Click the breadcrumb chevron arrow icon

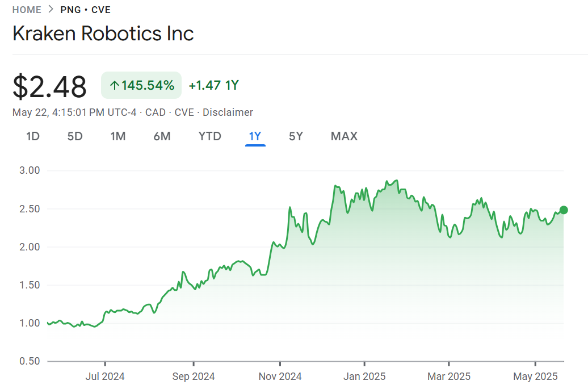[x=51, y=10]
